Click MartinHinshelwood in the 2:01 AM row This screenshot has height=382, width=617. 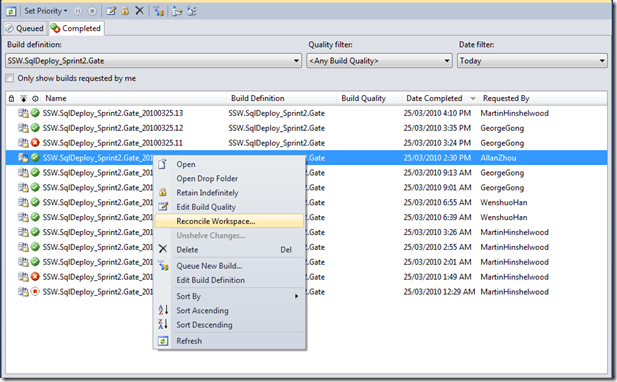pyautogui.click(x=514, y=262)
